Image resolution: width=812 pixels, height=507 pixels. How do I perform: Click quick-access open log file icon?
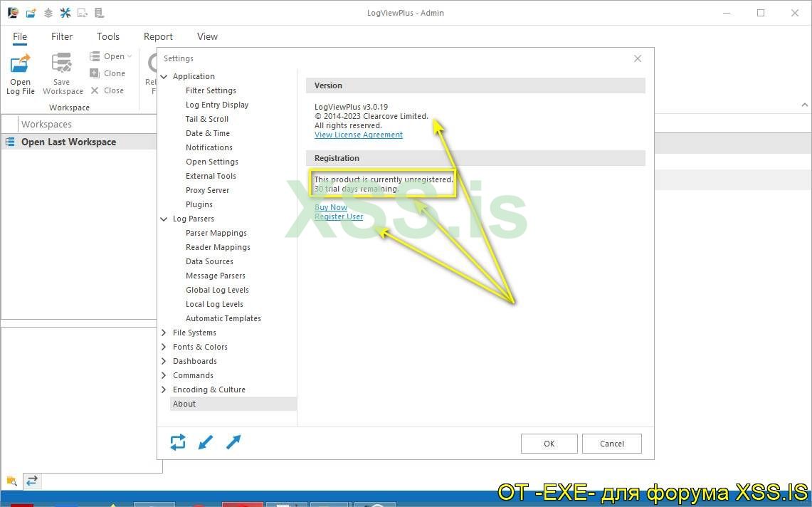click(31, 13)
